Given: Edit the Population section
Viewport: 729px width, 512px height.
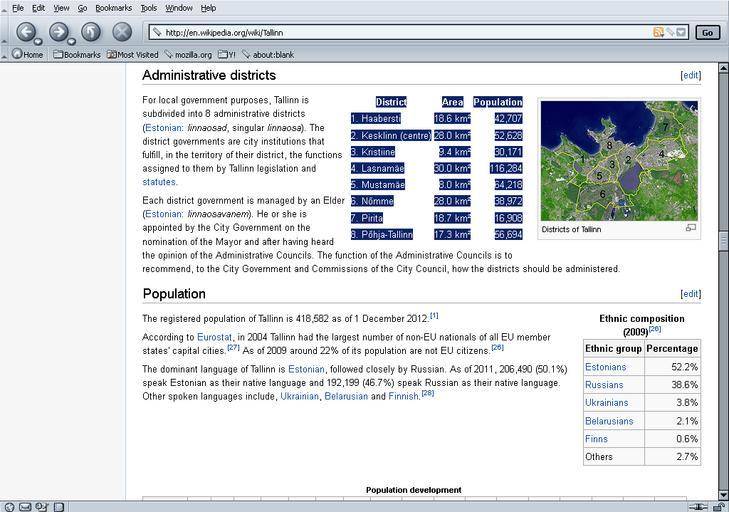Looking at the screenshot, I should pos(691,294).
